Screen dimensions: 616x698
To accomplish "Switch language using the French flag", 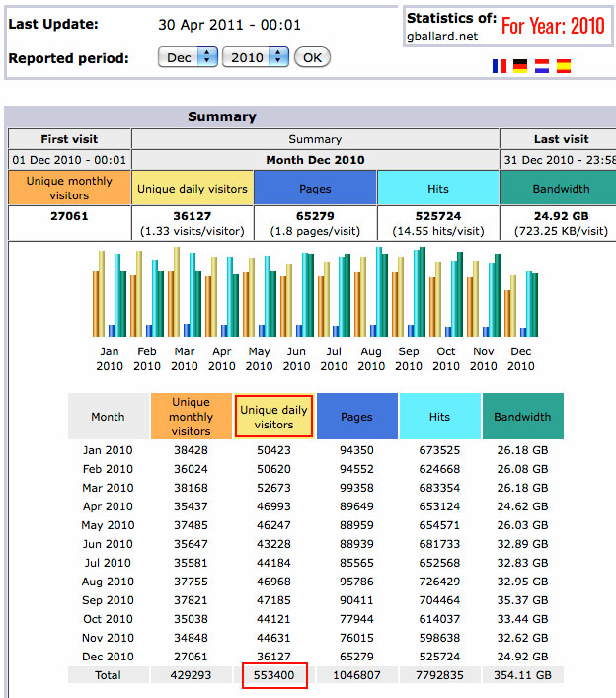I will [x=500, y=67].
